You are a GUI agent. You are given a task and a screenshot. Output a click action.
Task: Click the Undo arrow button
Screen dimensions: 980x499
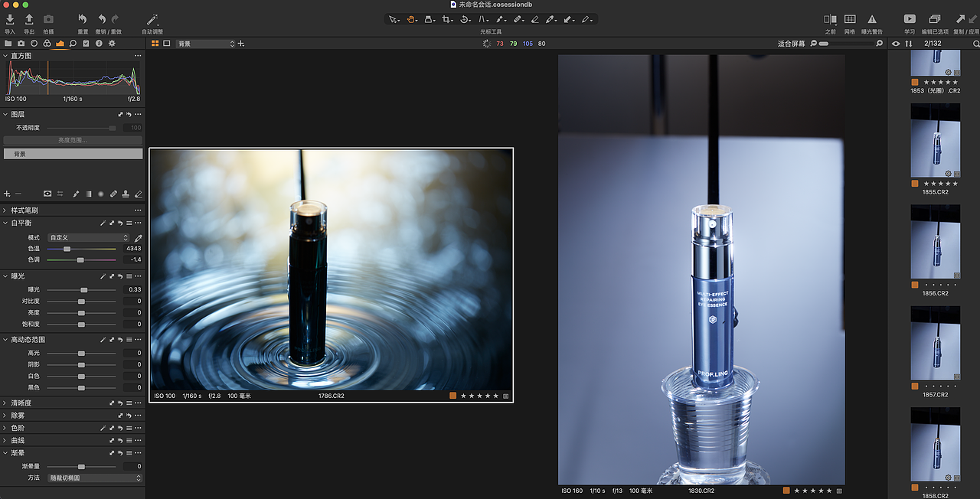click(x=102, y=19)
